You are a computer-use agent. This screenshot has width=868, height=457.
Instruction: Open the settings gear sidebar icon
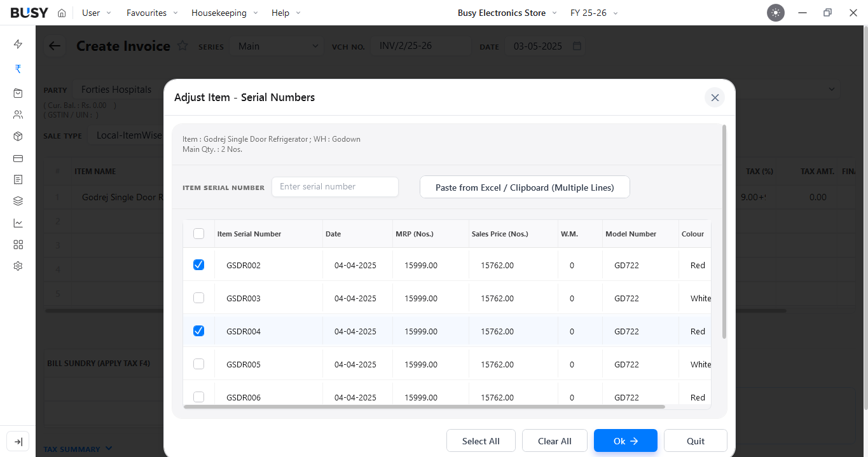(18, 266)
